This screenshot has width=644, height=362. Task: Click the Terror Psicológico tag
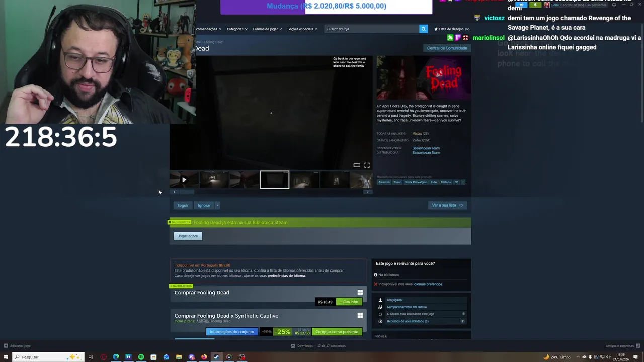point(416,182)
